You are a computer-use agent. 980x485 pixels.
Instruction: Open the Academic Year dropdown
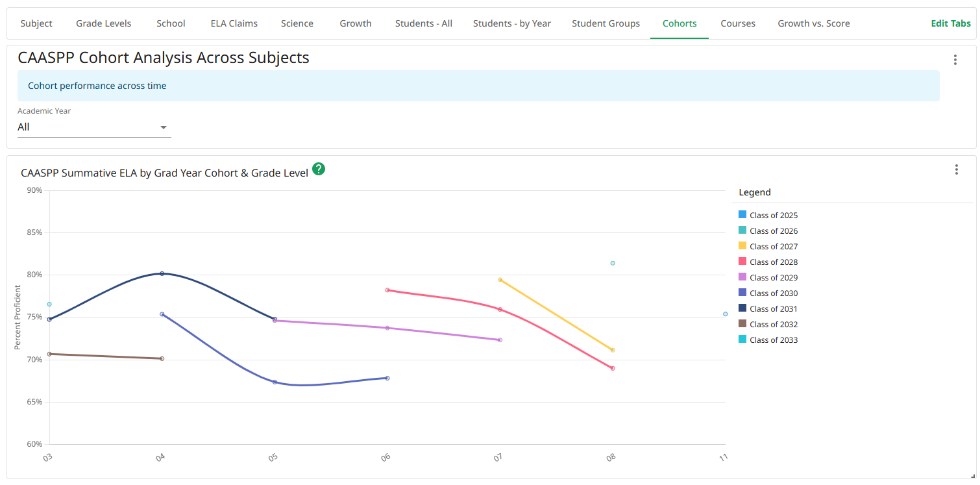click(x=94, y=127)
